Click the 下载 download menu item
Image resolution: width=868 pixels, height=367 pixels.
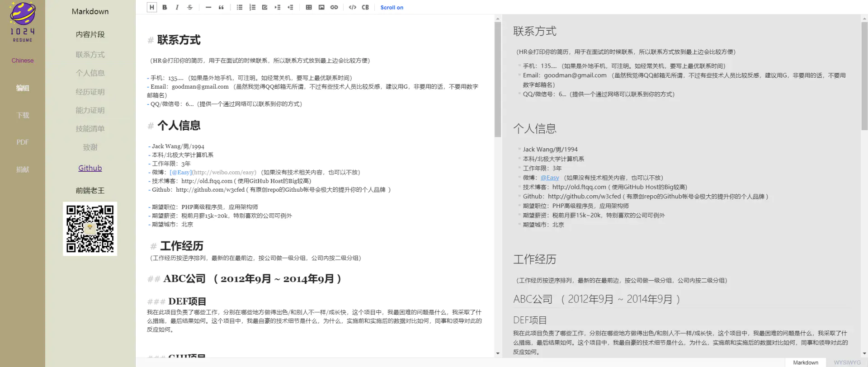tap(23, 115)
